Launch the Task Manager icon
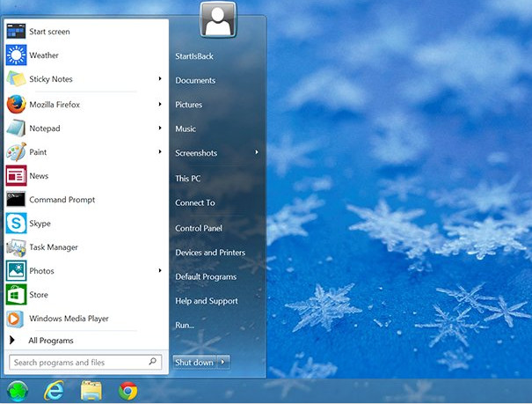 (x=16, y=247)
